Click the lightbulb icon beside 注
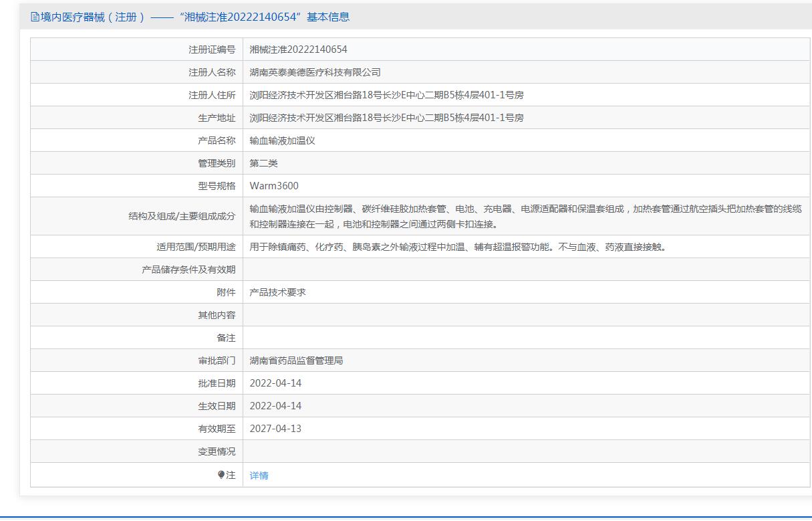812x521 pixels. point(221,475)
